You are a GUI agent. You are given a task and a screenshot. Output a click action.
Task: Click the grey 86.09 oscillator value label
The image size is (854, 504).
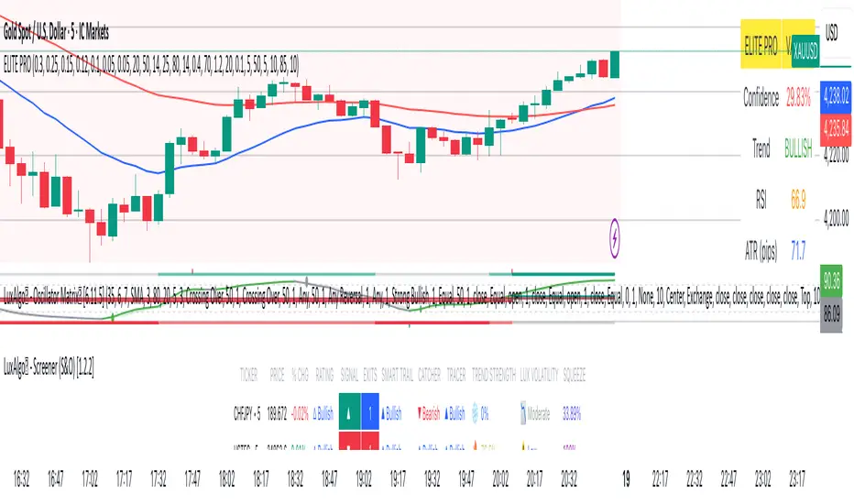831,315
